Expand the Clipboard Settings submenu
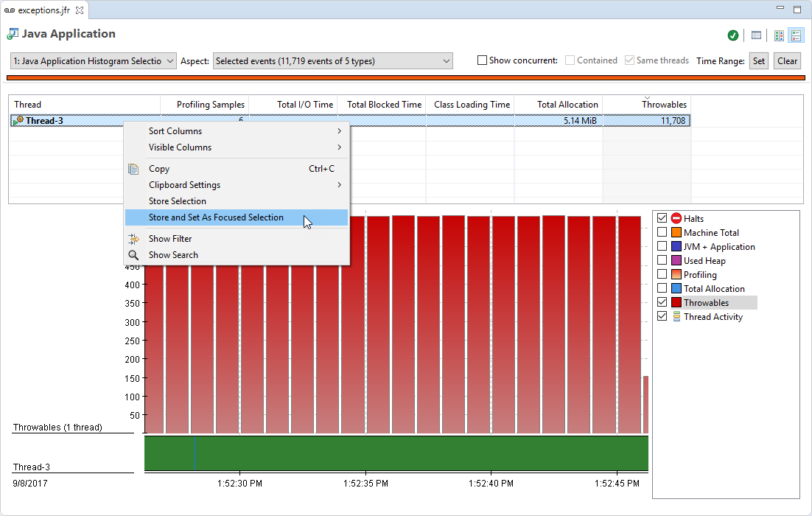 [x=237, y=185]
